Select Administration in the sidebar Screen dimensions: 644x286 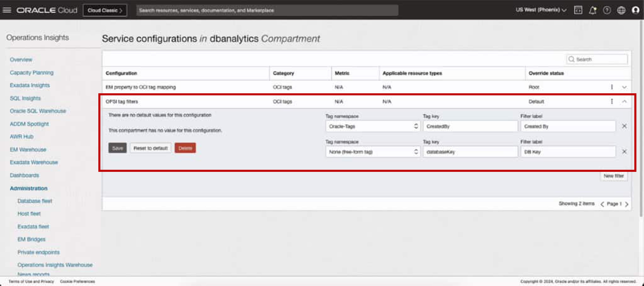coord(29,188)
